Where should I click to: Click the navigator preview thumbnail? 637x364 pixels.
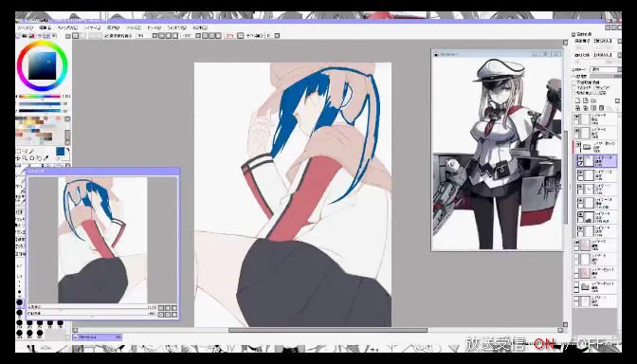[x=102, y=240]
